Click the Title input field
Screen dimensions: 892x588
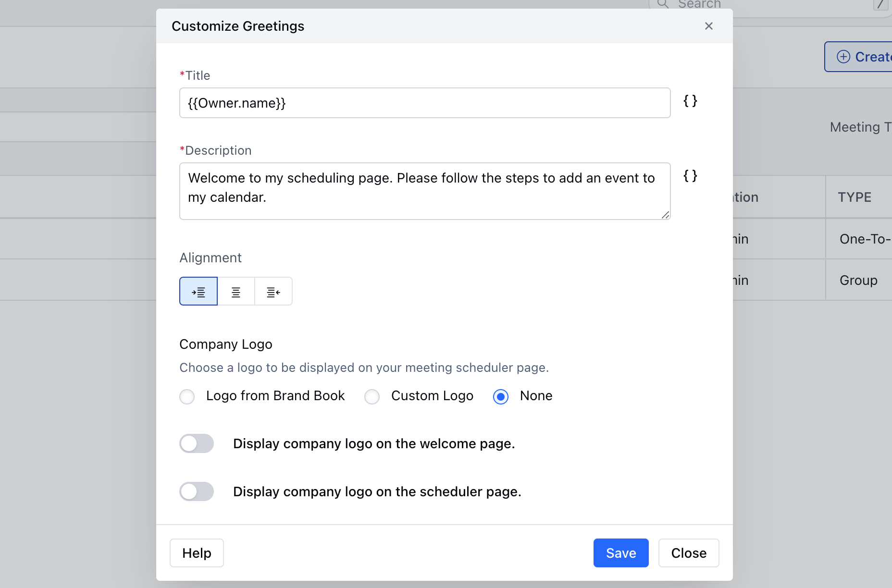pyautogui.click(x=425, y=103)
